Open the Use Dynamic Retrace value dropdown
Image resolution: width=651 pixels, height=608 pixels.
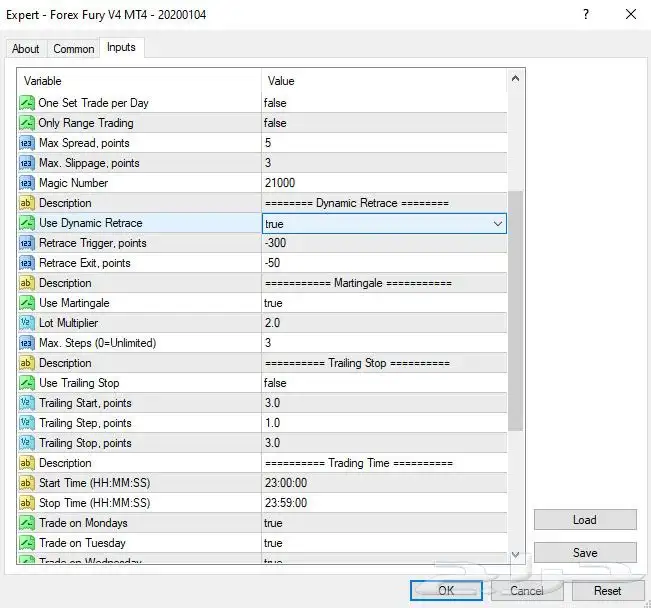(498, 224)
